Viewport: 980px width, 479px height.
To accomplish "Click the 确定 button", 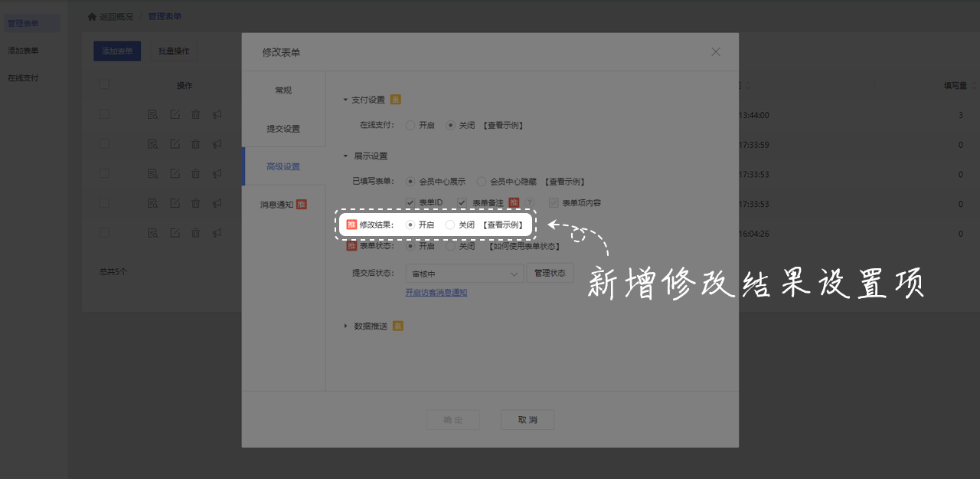I will 453,420.
